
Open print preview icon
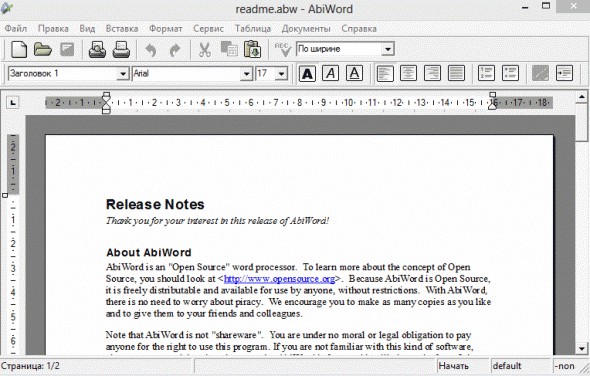pyautogui.click(x=97, y=49)
